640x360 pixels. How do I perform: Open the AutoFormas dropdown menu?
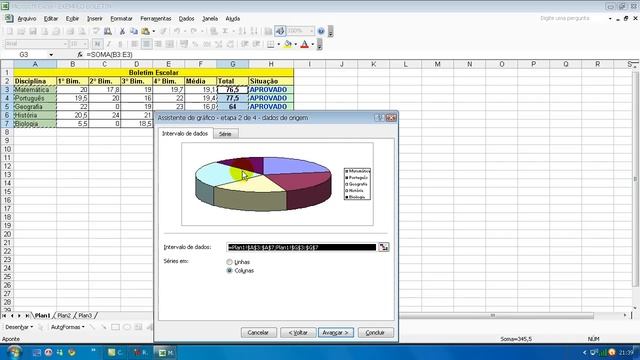pyautogui.click(x=68, y=327)
